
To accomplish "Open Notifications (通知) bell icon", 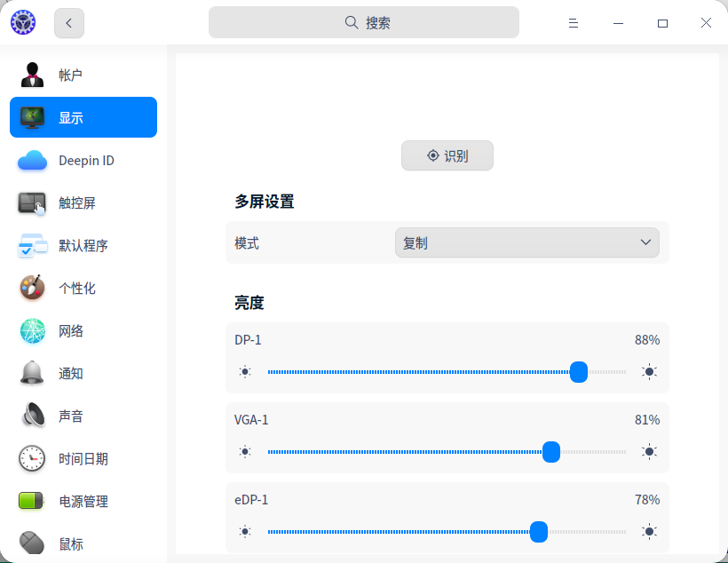I will [x=33, y=374].
